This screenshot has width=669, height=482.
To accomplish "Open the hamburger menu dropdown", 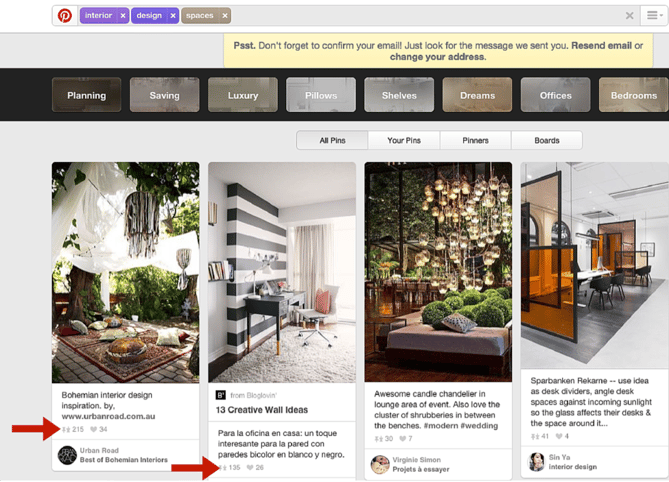I will [x=654, y=16].
